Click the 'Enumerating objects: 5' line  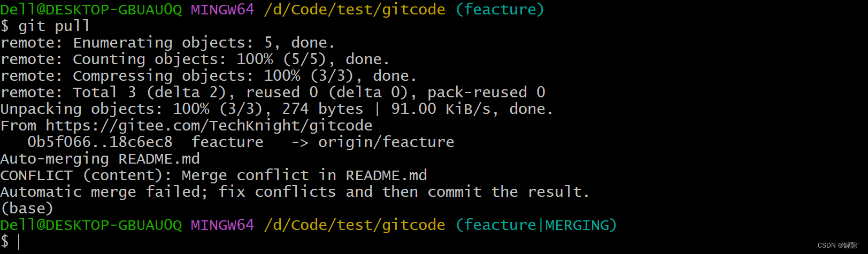coord(167,43)
